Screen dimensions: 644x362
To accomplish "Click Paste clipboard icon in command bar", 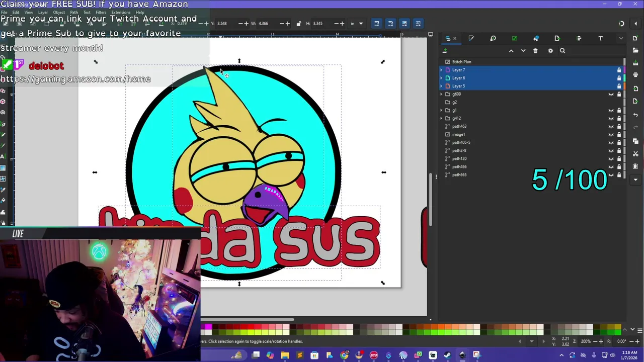I will [x=635, y=166].
